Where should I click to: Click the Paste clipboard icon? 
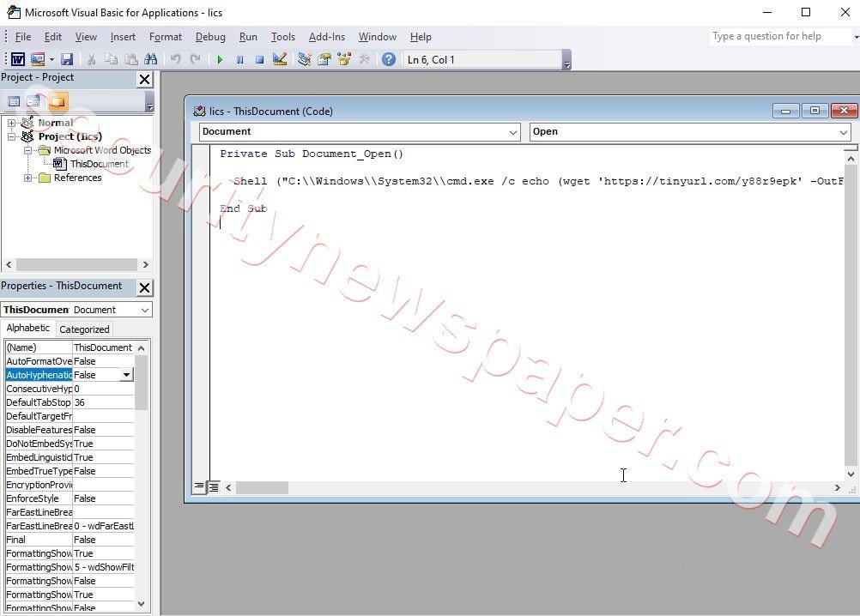[x=131, y=59]
